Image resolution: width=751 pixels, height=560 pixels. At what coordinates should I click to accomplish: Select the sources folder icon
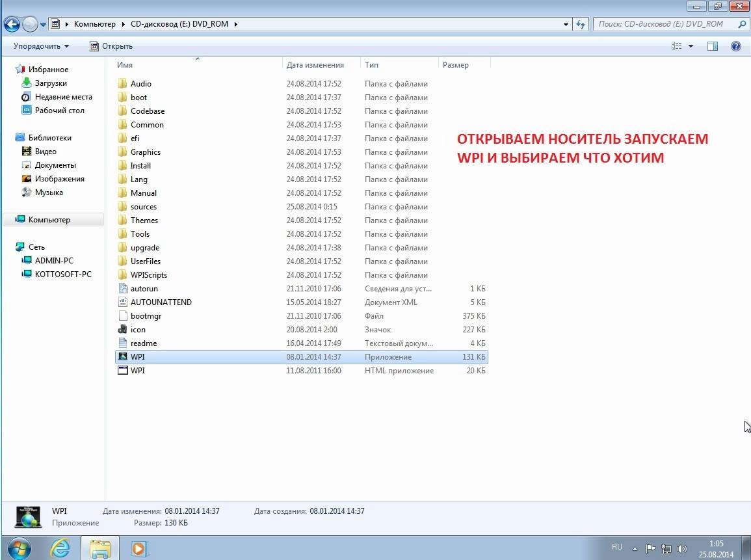[123, 206]
